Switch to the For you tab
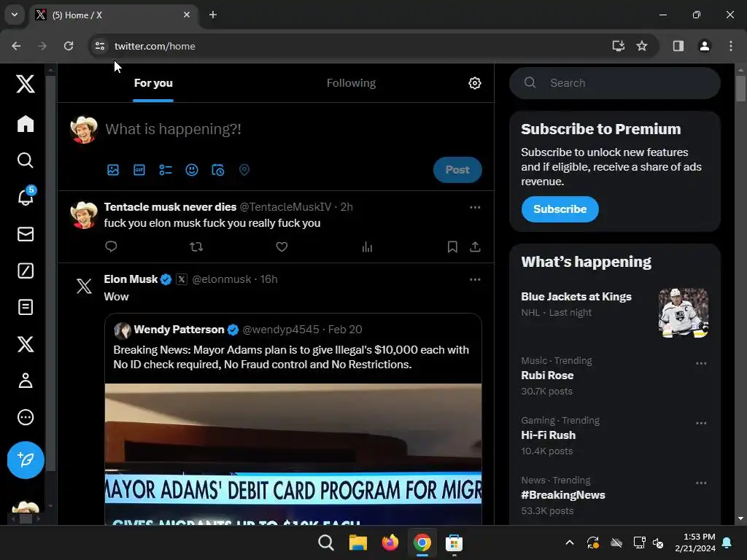This screenshot has width=747, height=560. 153,83
